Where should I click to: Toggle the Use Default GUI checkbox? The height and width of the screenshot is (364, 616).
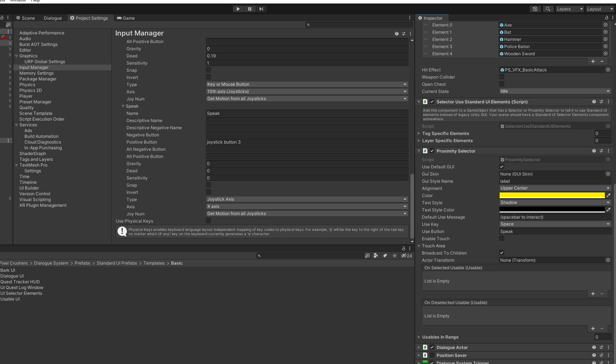[x=502, y=167]
